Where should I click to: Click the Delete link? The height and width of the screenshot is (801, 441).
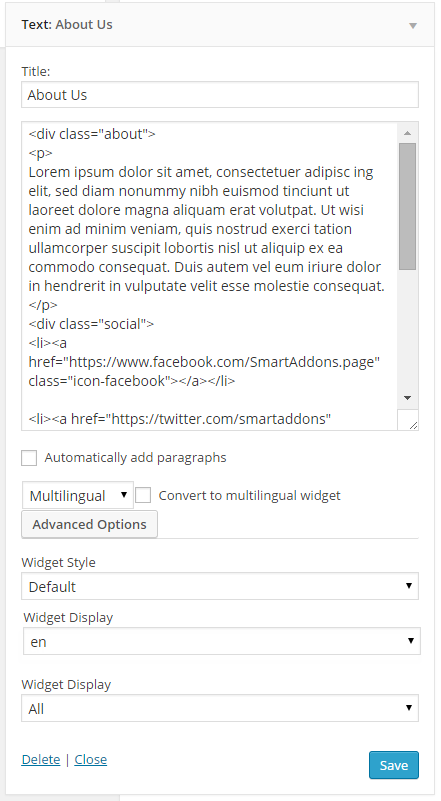(41, 760)
